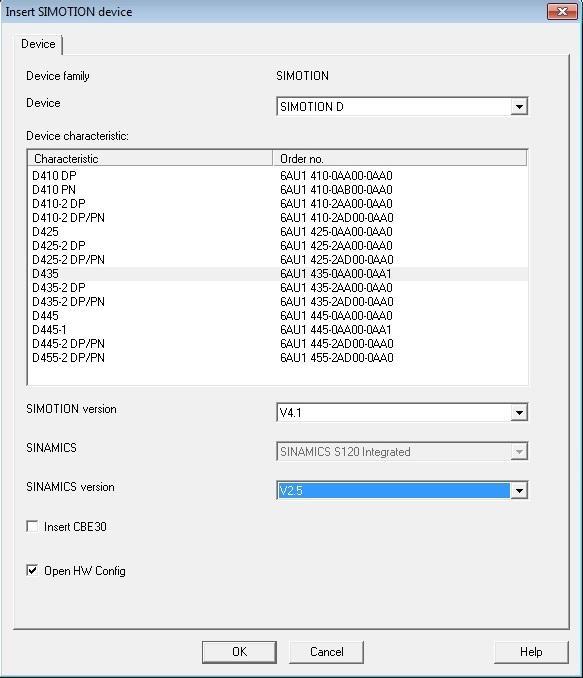The height and width of the screenshot is (678, 583).
Task: Enable the Insert CBE30 checkbox
Action: (x=32, y=527)
